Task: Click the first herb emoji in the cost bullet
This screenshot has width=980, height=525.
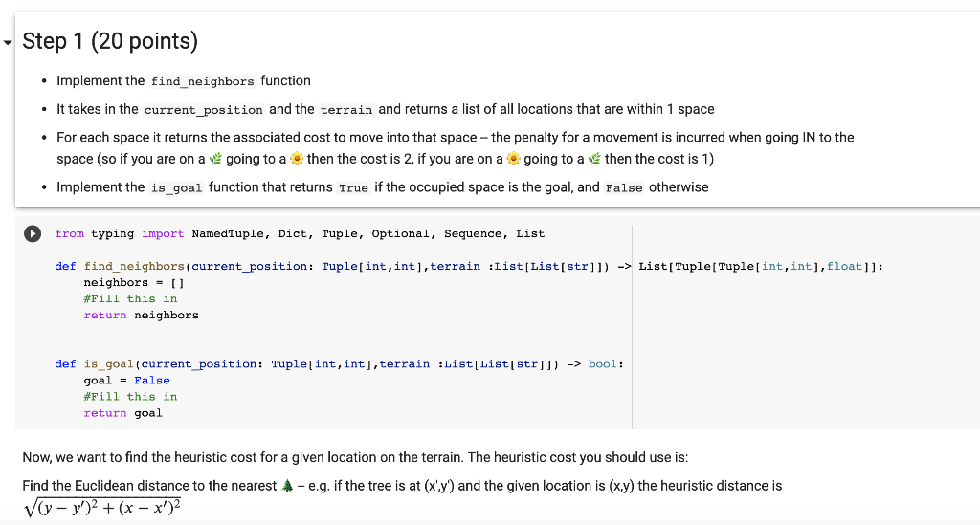Action: pos(215,159)
